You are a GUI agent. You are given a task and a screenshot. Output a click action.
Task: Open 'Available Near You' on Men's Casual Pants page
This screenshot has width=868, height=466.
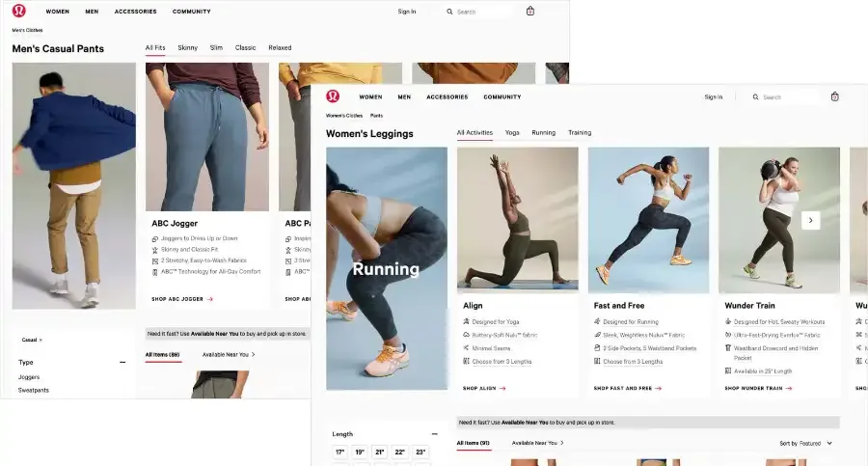tap(229, 355)
